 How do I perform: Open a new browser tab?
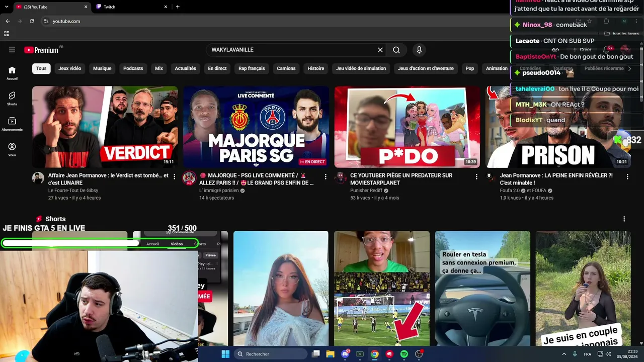pyautogui.click(x=178, y=7)
